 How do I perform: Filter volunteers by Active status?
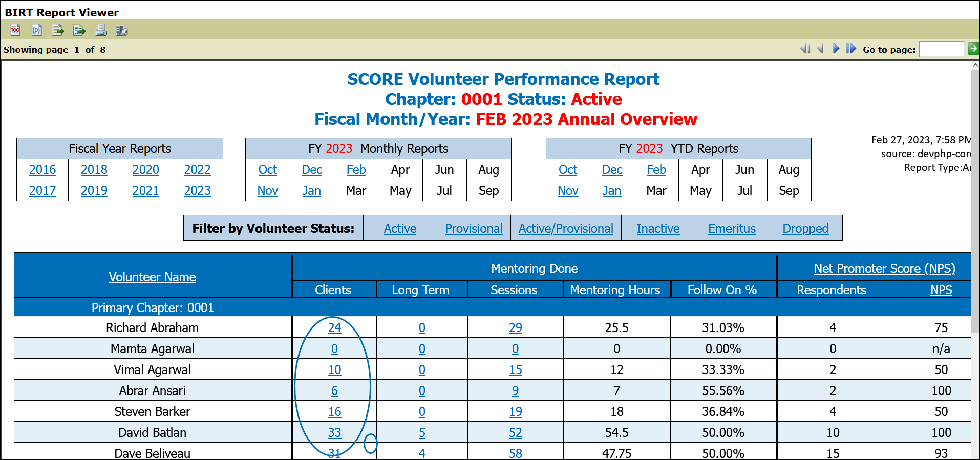coord(400,228)
